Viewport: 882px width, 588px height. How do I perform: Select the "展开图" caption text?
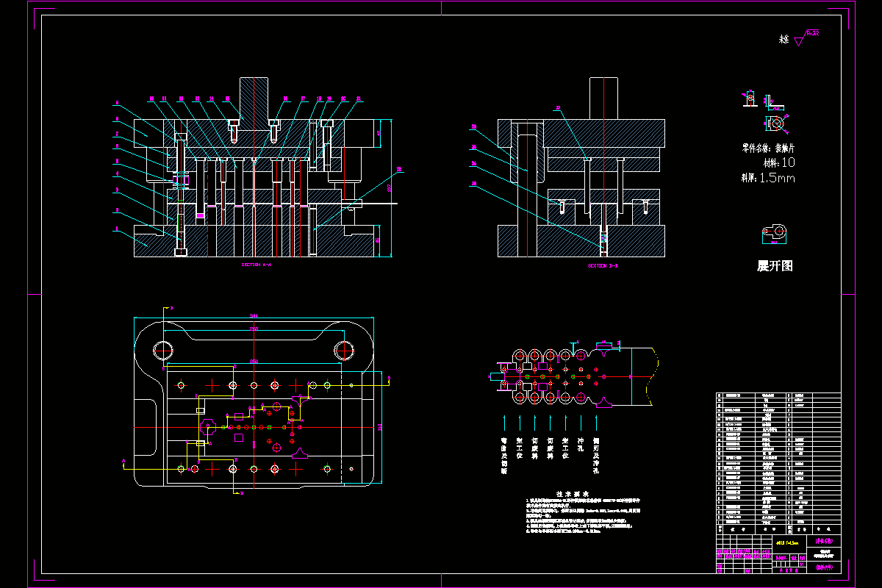pyautogui.click(x=775, y=266)
